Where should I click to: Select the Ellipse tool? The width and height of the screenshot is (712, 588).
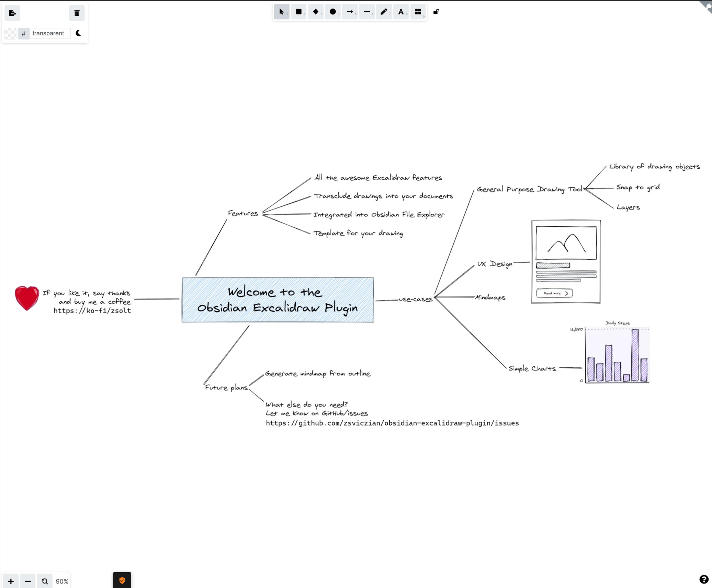click(332, 12)
